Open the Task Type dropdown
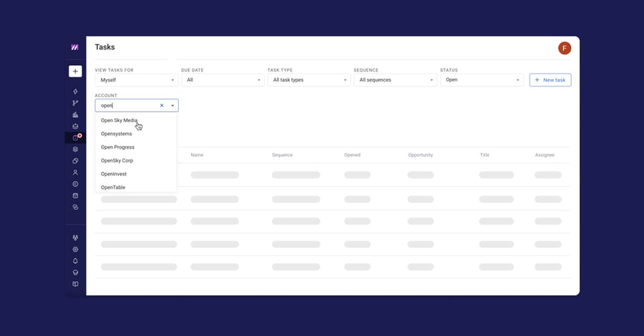644x336 pixels. pos(308,80)
